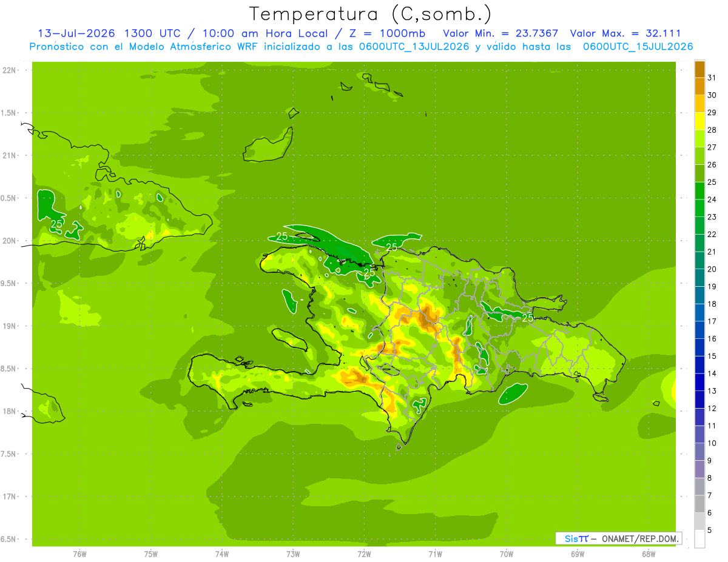Click the 72W longitude axis label
The image size is (728, 562).
click(x=364, y=554)
